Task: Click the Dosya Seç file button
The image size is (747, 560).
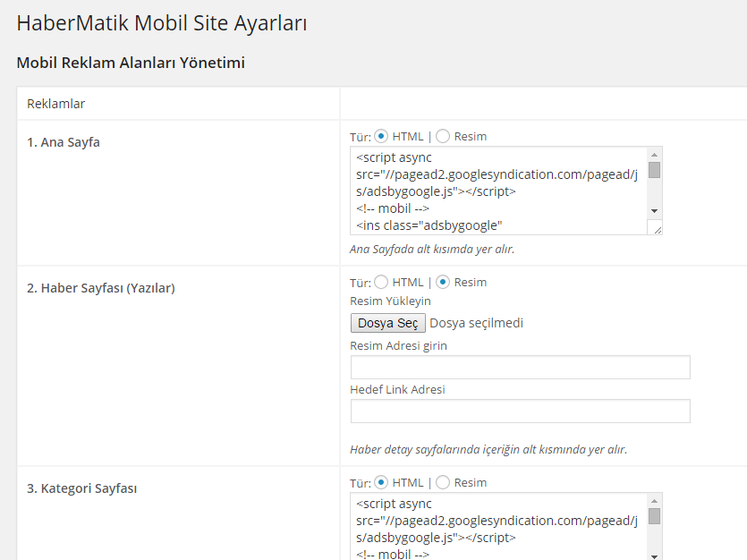Action: point(387,323)
